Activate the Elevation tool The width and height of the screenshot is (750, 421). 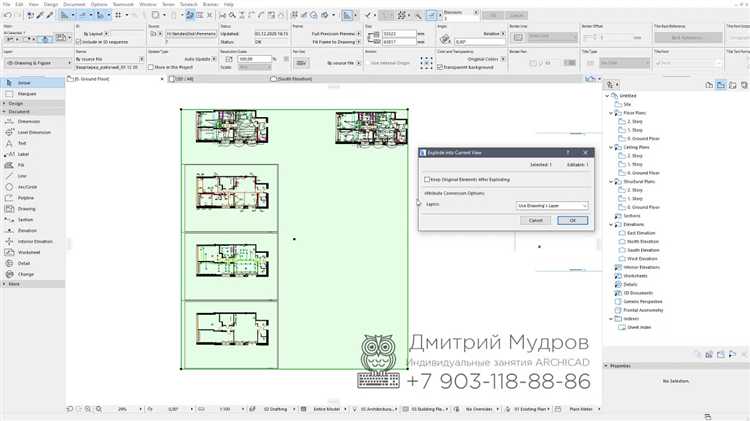pyautogui.click(x=32, y=231)
